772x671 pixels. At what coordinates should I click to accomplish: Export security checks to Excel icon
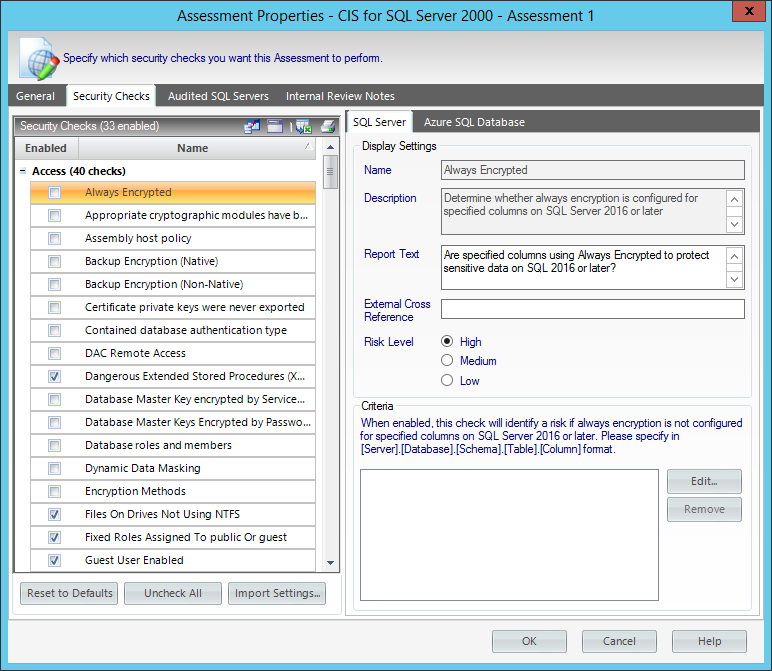(x=304, y=127)
